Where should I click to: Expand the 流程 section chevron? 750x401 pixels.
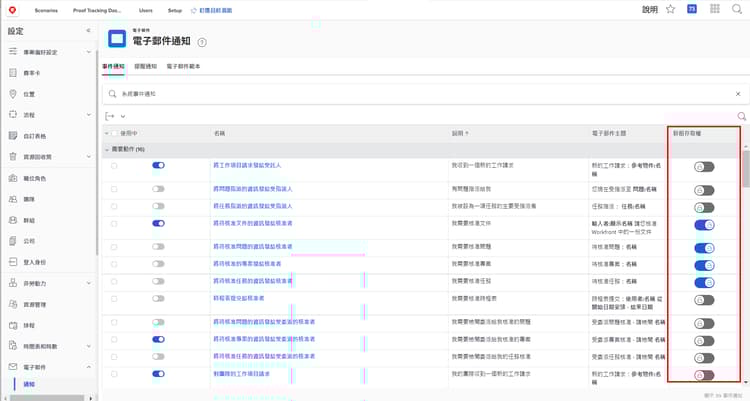tap(88, 115)
